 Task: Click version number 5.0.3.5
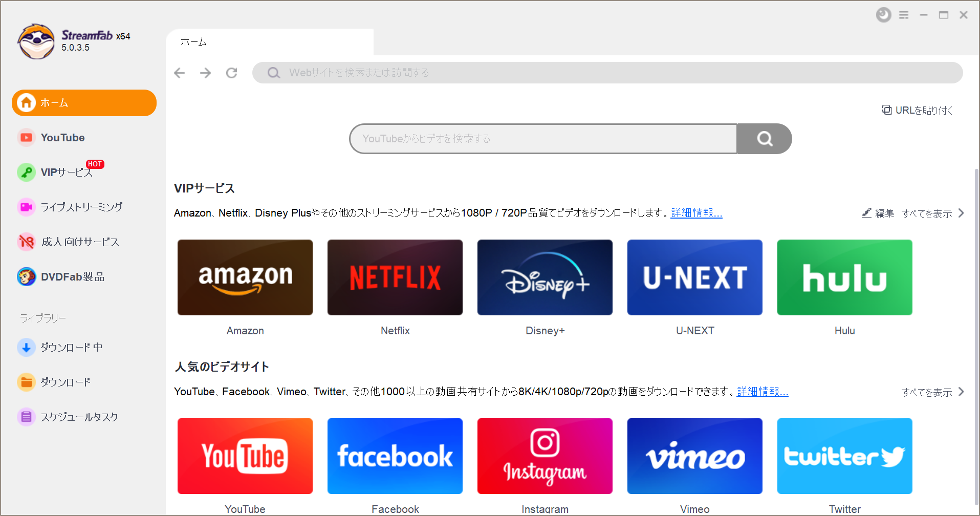[x=75, y=48]
